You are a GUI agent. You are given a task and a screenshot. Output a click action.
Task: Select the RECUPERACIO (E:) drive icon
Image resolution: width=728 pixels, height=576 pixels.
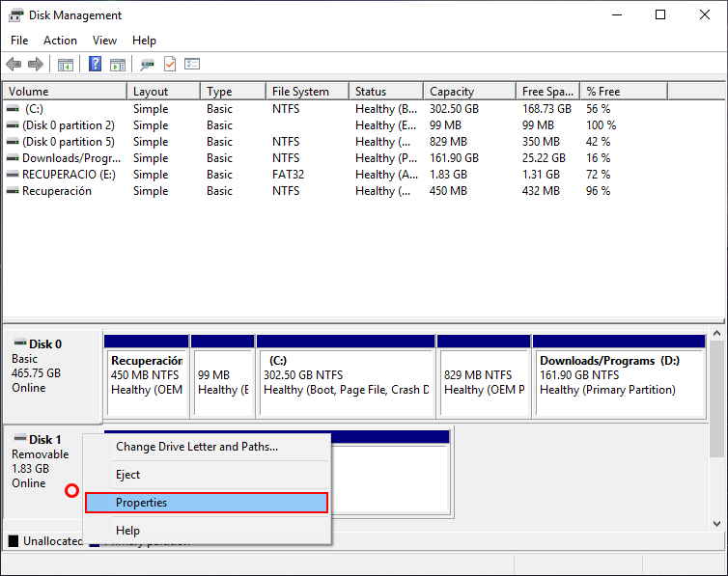(13, 175)
